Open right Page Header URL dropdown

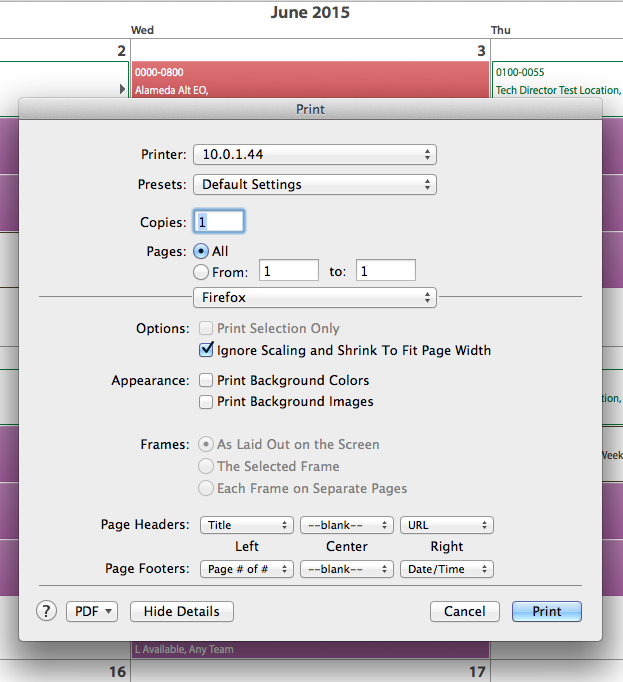pyautogui.click(x=447, y=525)
